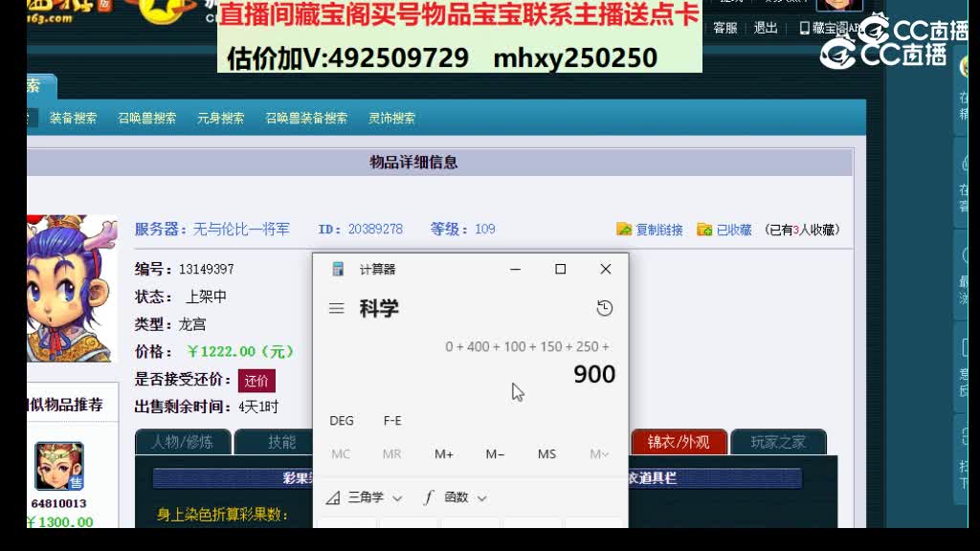Switch to the 锦衣/外观 tab
This screenshot has height=551, width=980.
[x=680, y=443]
